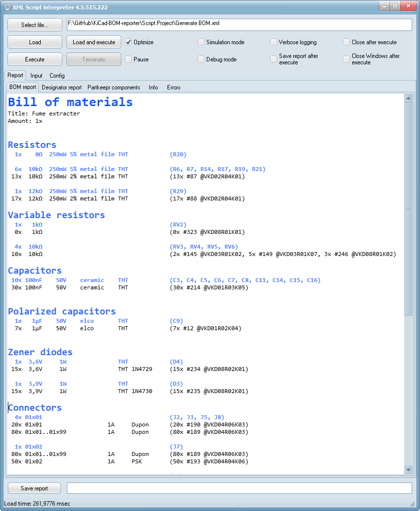This screenshot has height=511, width=420.
Task: Click the Load and execute button
Action: click(x=94, y=42)
